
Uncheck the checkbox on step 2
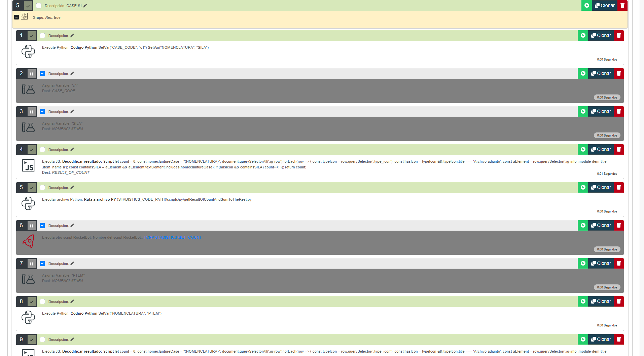(42, 74)
